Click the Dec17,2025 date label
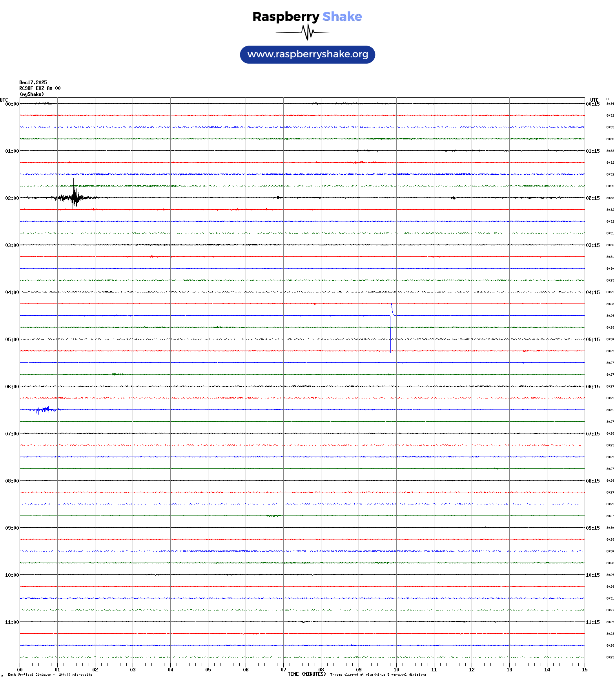616x680 pixels. [33, 82]
